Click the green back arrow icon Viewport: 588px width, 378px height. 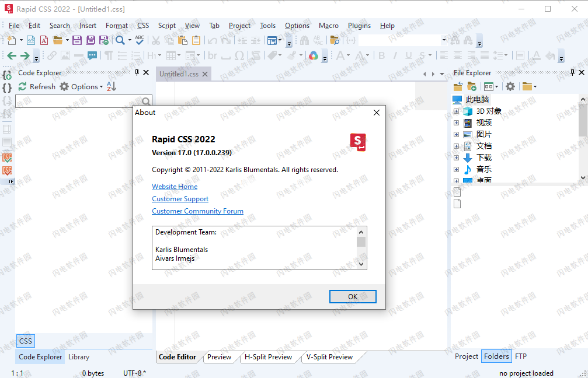coord(12,55)
